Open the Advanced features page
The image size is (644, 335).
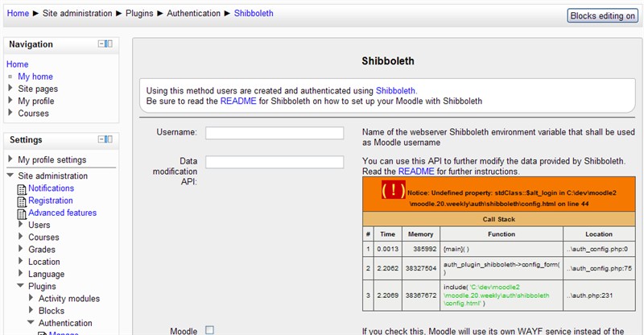click(63, 213)
